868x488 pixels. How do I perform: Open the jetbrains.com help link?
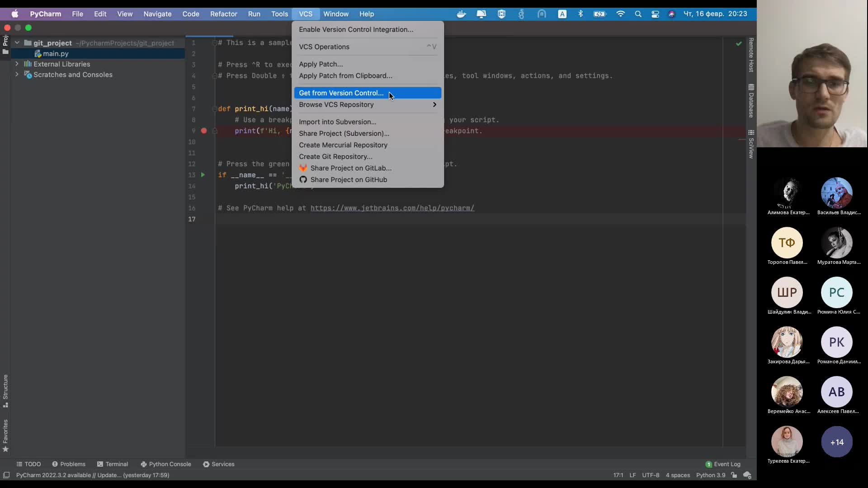click(392, 208)
